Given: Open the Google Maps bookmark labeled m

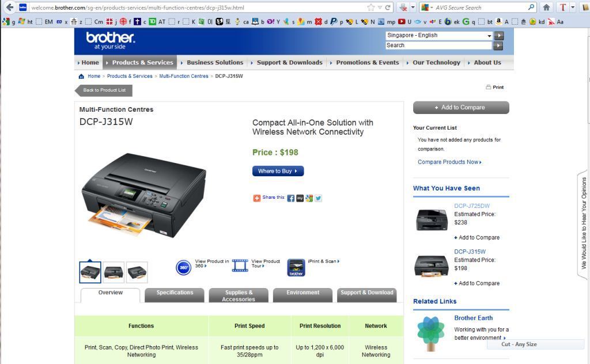Looking at the screenshot, I should pyautogui.click(x=304, y=22).
